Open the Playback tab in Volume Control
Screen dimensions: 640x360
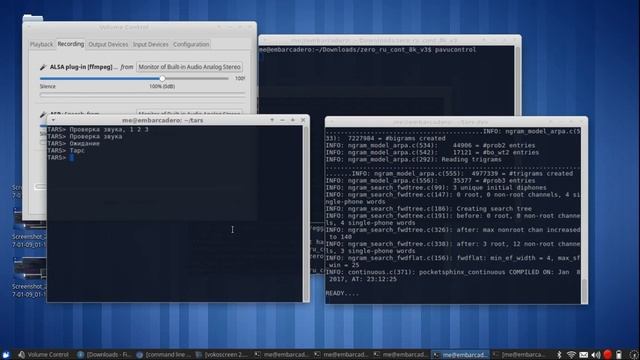click(42, 44)
